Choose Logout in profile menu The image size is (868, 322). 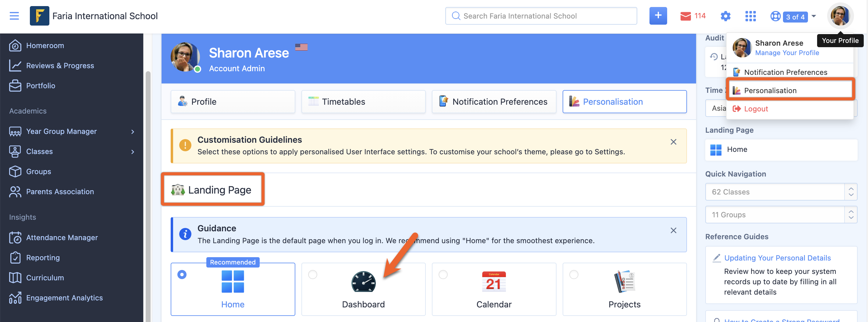coord(789,109)
